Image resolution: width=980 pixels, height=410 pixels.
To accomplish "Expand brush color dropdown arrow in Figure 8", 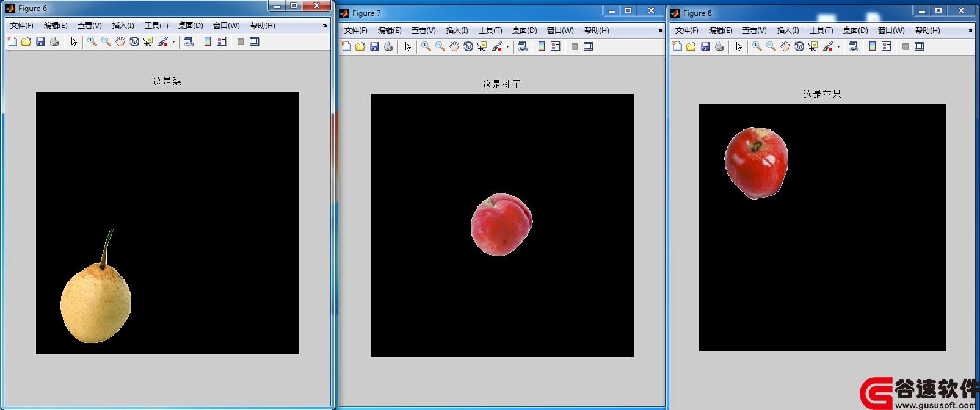I will click(x=838, y=47).
